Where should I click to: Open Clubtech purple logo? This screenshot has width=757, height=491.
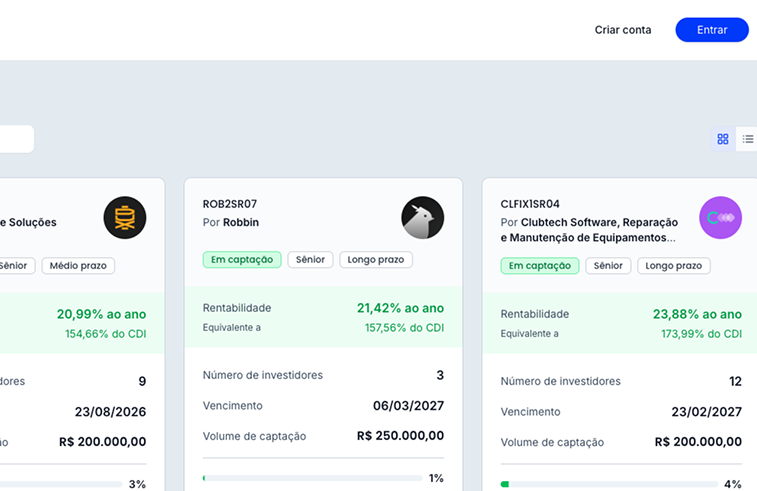720,218
